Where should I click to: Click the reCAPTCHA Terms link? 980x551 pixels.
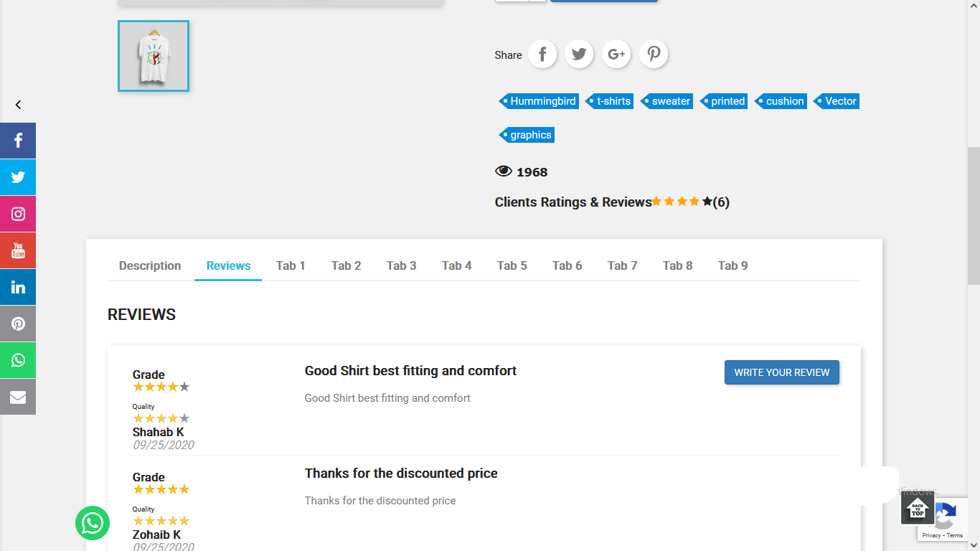955,535
